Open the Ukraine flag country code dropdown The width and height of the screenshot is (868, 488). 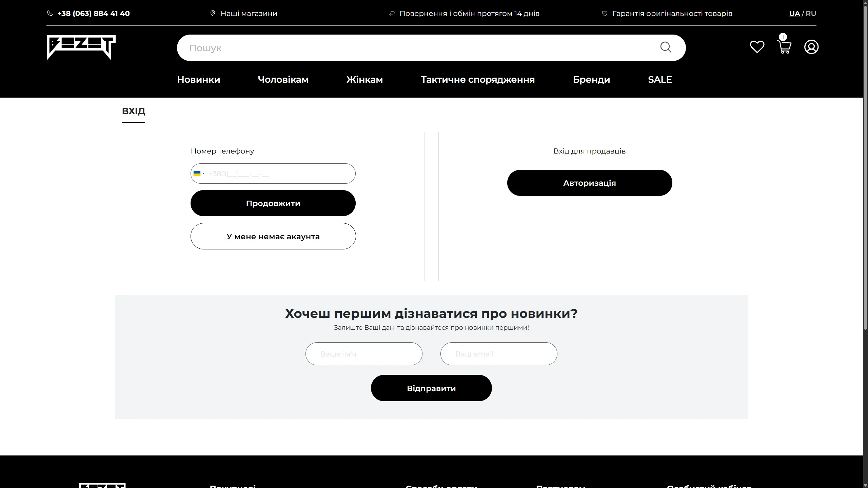(x=199, y=174)
